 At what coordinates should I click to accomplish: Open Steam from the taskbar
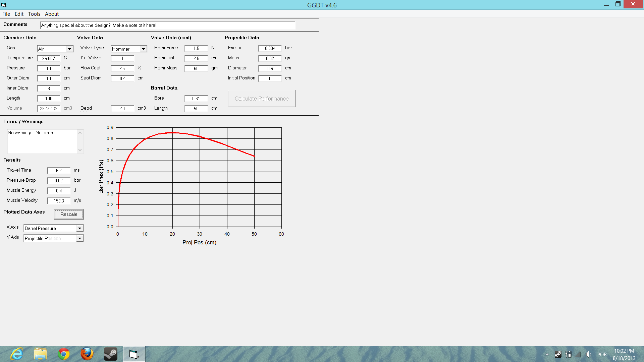pos(110,354)
